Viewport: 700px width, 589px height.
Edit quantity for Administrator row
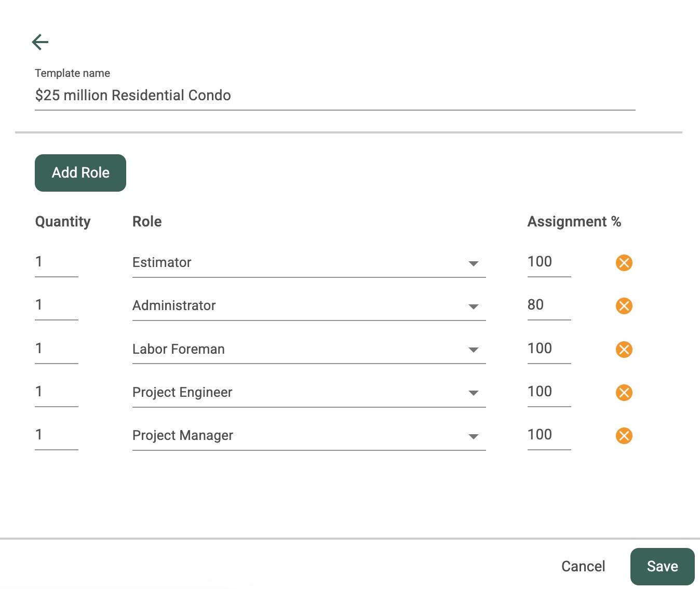pyautogui.click(x=57, y=305)
